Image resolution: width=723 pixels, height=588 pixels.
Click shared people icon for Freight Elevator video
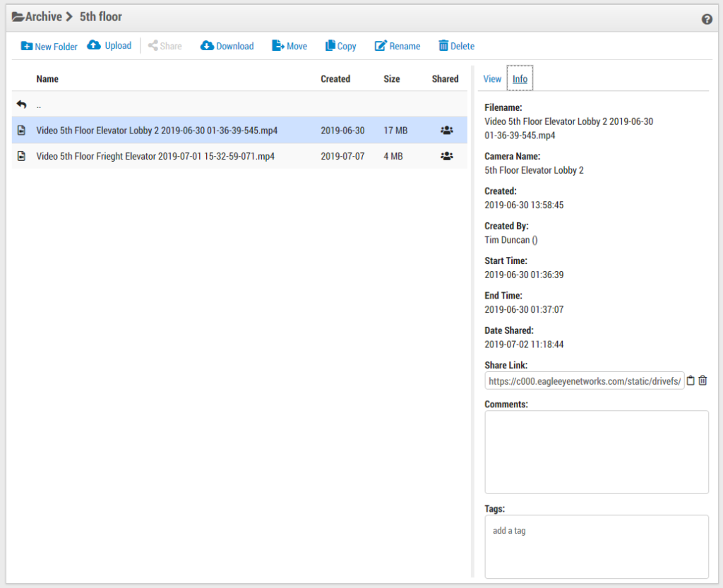tap(446, 156)
